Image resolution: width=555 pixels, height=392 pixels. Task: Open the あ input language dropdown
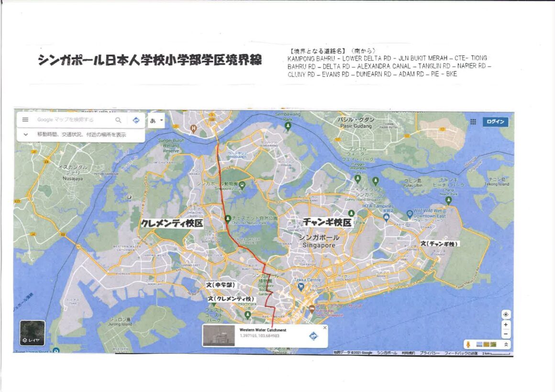click(x=156, y=120)
